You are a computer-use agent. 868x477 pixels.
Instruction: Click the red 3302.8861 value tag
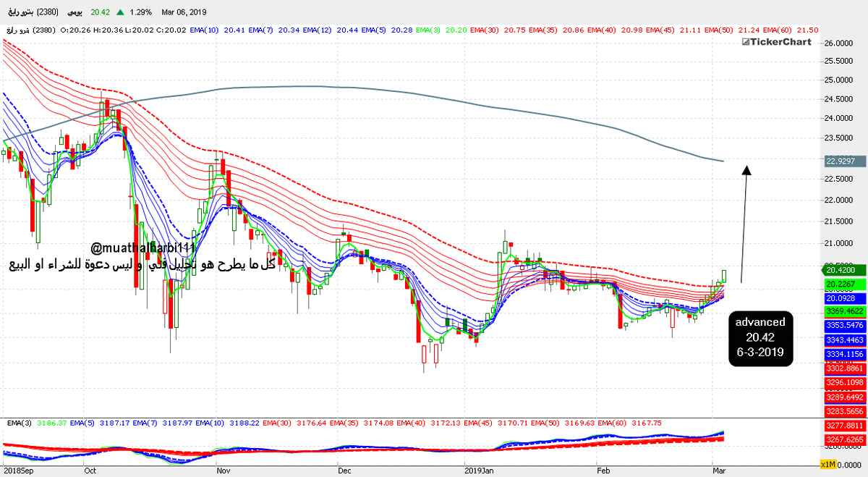click(x=844, y=368)
